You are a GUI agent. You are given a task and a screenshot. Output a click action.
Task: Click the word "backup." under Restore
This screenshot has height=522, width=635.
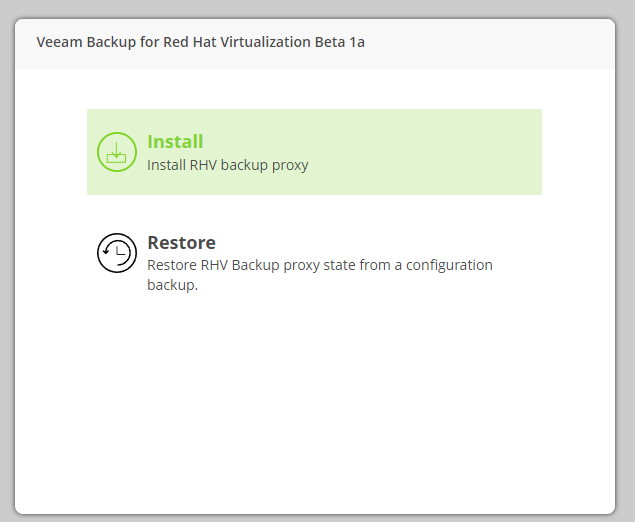173,285
